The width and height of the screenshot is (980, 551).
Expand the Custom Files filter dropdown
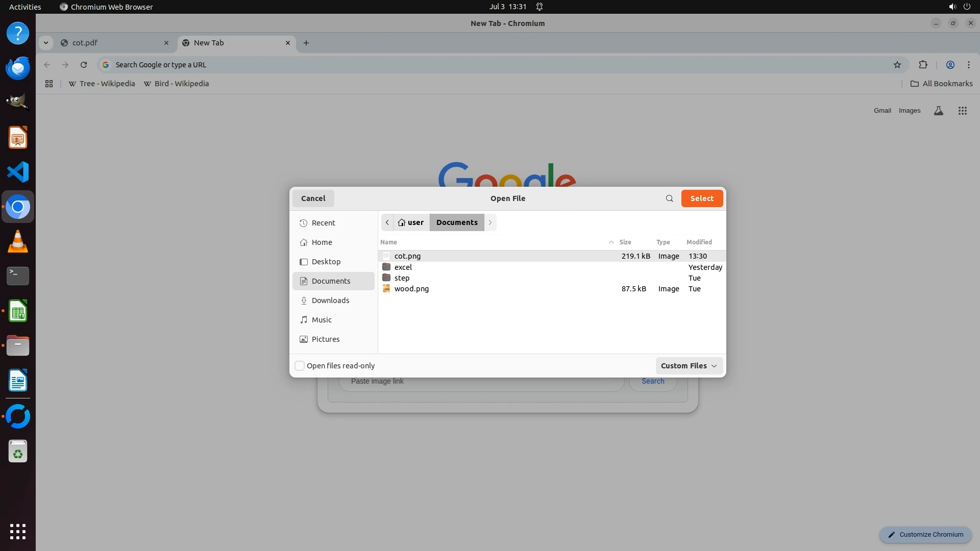click(x=689, y=366)
